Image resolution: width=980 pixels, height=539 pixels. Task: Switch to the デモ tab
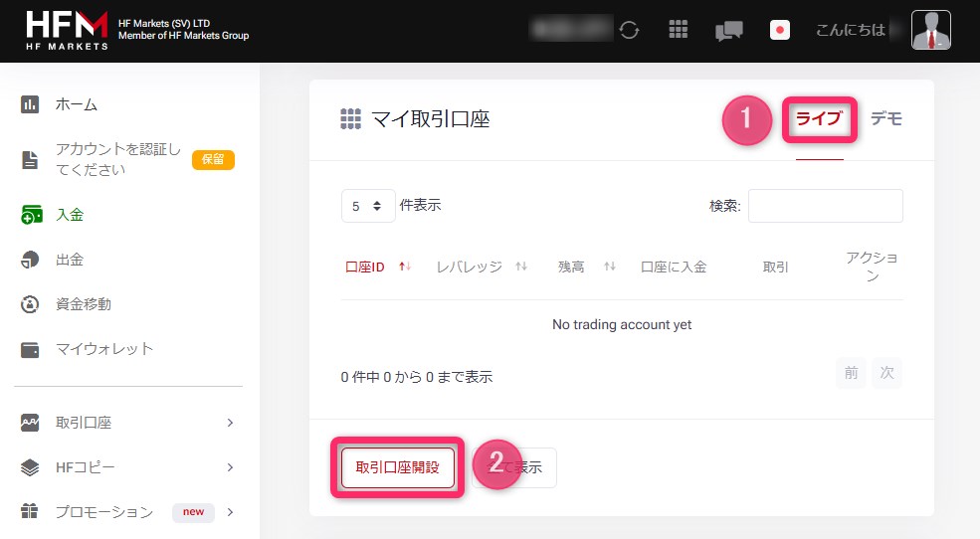(x=885, y=119)
